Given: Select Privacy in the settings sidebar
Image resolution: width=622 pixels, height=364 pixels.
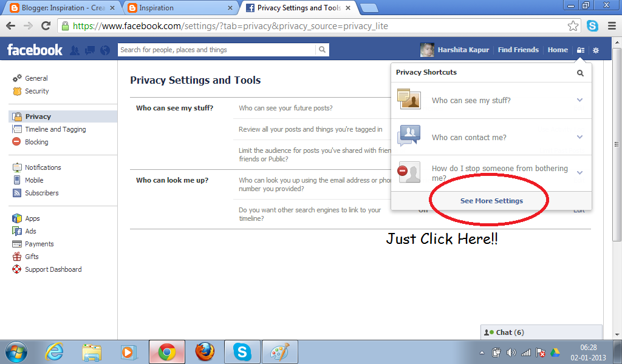Looking at the screenshot, I should point(63,116).
